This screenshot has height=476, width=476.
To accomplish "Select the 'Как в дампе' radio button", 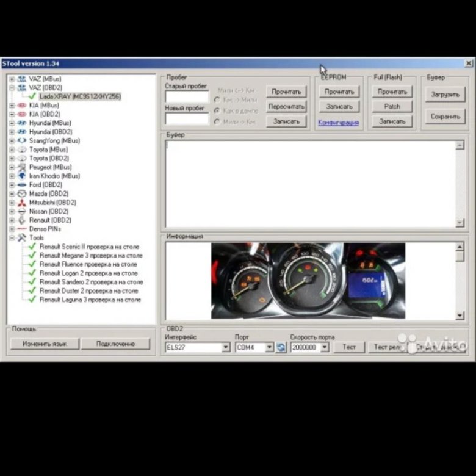I will [217, 110].
